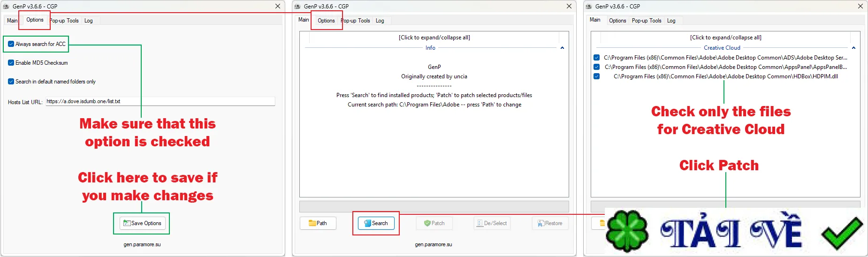Click the Hosts List URL input field
The width and height of the screenshot is (868, 257).
160,101
